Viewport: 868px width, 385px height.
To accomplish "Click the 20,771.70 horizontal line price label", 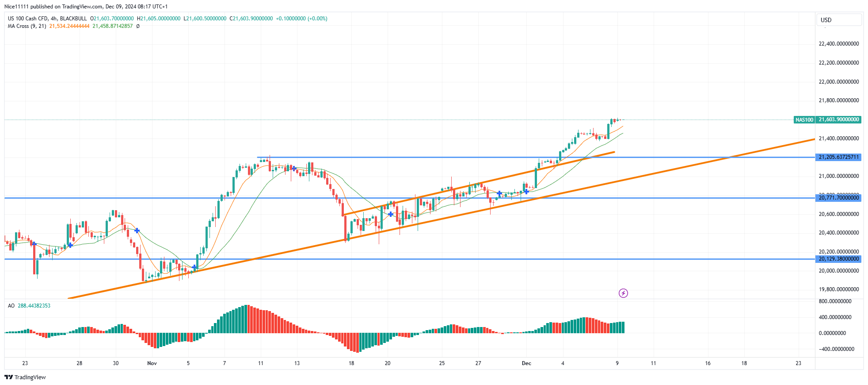I will click(x=838, y=198).
